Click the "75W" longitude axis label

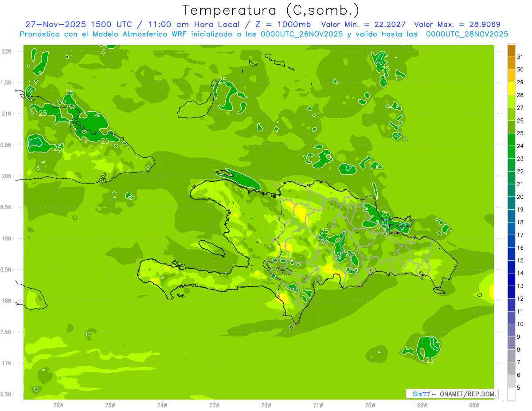[110, 405]
